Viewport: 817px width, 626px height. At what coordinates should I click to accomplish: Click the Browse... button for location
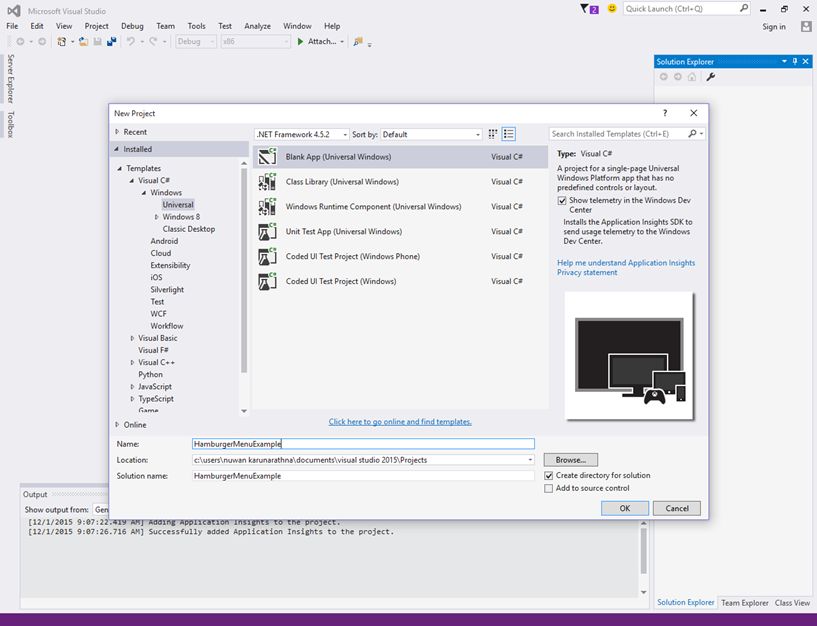tap(571, 460)
